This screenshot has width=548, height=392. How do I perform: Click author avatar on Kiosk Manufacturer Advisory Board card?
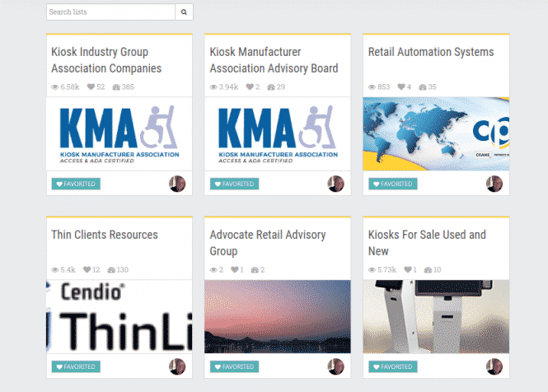336,184
